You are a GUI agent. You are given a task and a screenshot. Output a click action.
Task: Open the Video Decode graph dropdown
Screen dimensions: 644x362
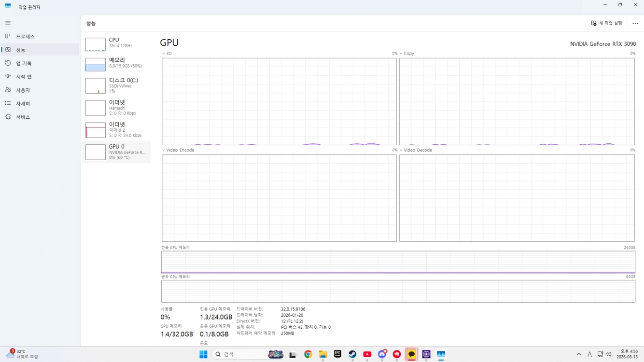(x=416, y=150)
